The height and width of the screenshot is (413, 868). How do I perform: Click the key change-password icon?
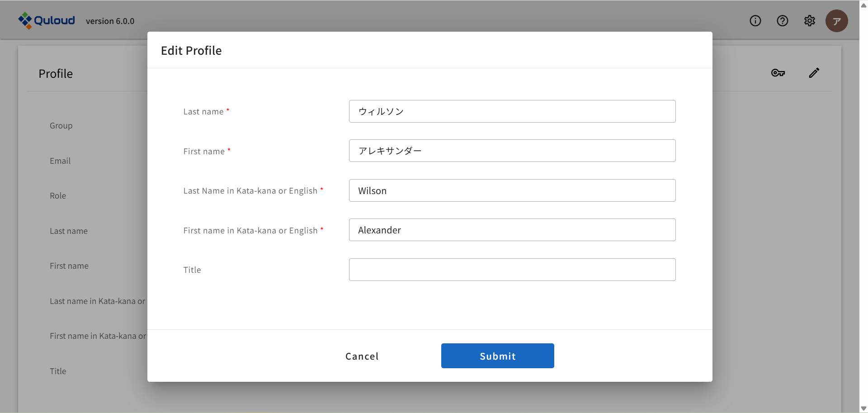click(778, 73)
